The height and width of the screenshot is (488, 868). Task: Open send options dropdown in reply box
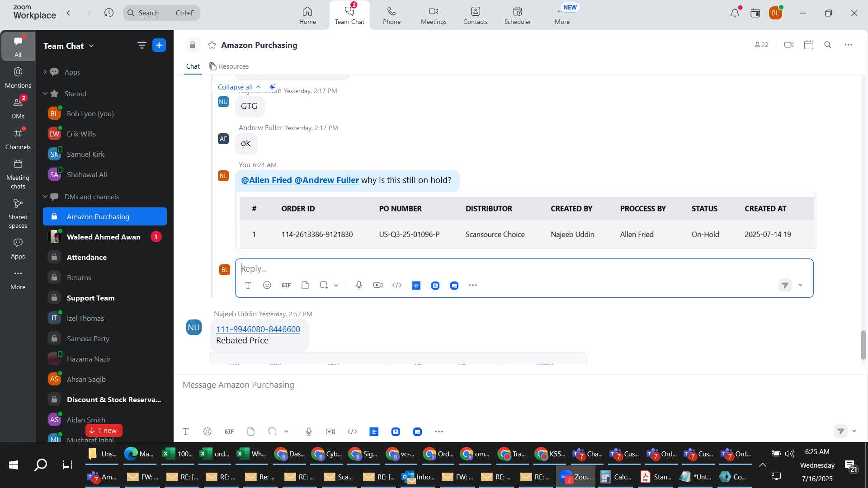[800, 285]
